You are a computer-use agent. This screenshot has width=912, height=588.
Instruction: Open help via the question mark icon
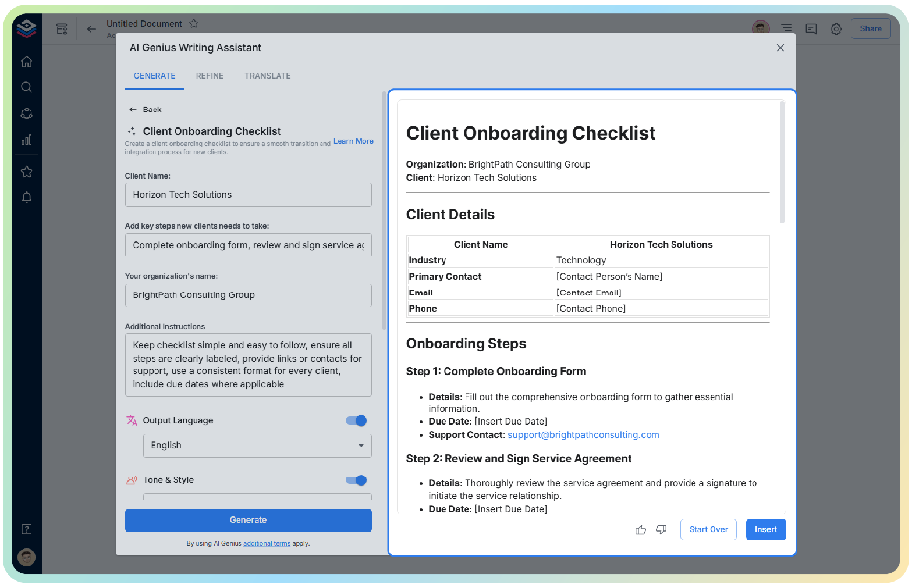click(x=26, y=529)
